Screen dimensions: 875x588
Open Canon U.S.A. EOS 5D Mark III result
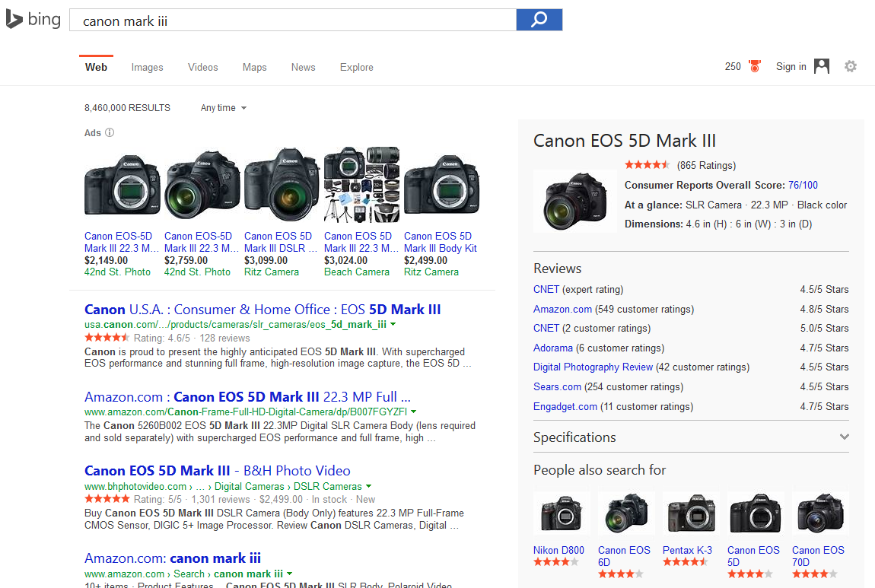pyautogui.click(x=262, y=309)
